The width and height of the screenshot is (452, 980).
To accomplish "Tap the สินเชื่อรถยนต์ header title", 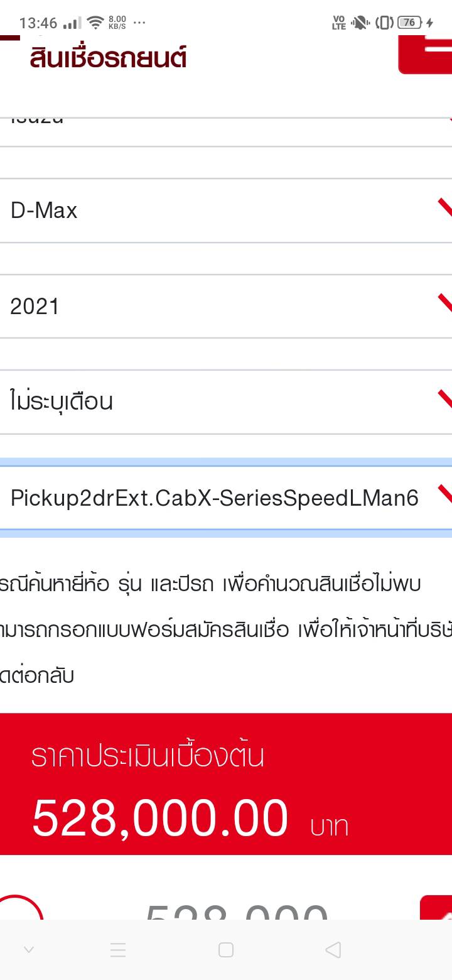I will point(108,58).
